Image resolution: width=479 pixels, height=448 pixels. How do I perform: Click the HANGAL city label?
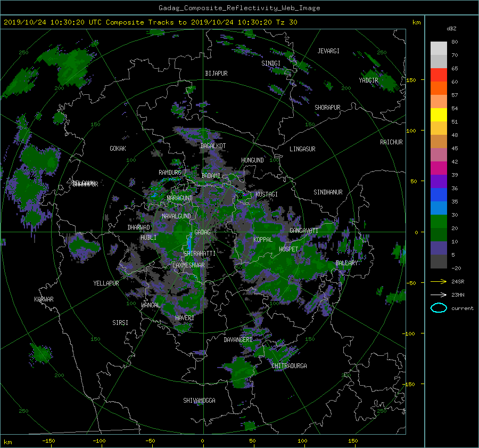pos(151,305)
